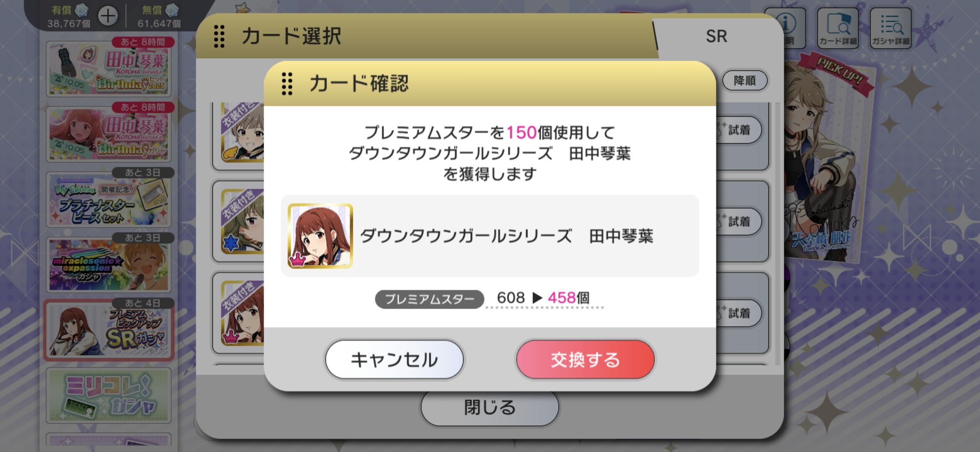This screenshot has width=980, height=452.
Task: Open ガシャ詳細 gacha details icon
Action: [x=890, y=28]
